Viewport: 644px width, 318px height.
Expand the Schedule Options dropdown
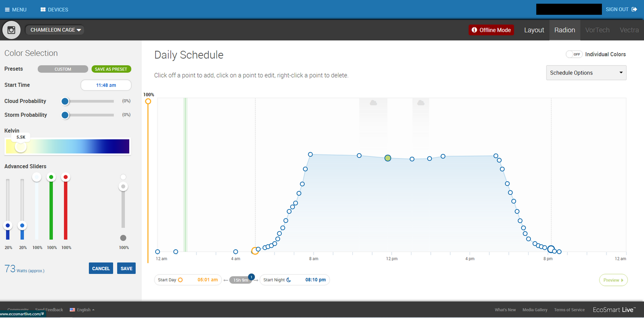click(586, 73)
